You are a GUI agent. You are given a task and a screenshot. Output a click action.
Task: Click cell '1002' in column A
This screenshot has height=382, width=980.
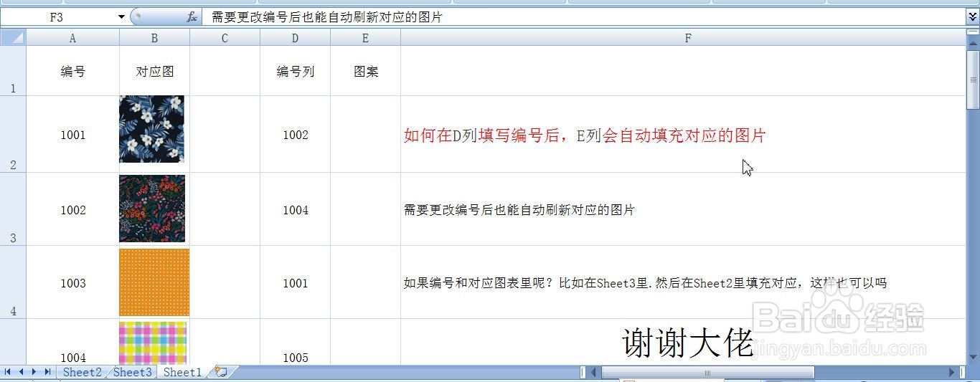[x=72, y=209]
